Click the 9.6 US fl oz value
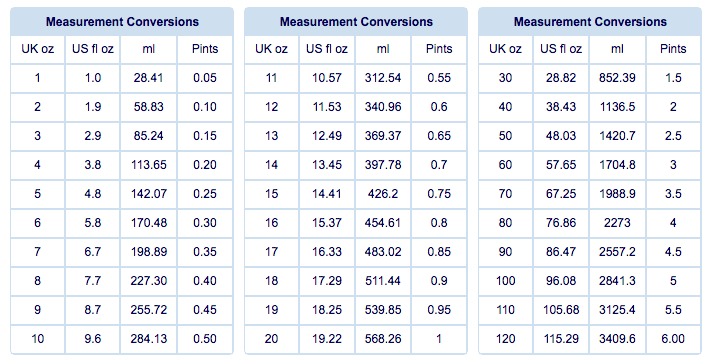The height and width of the screenshot is (362, 711). pos(93,339)
